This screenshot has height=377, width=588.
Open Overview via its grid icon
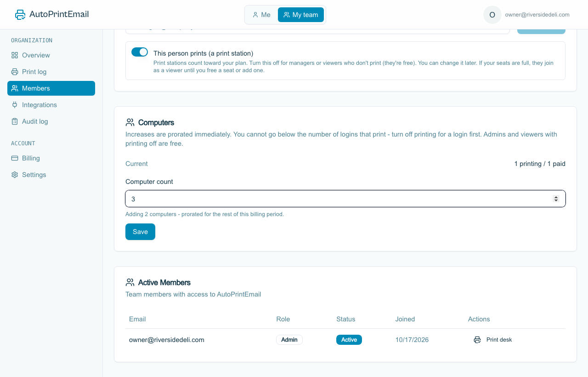[x=15, y=55]
